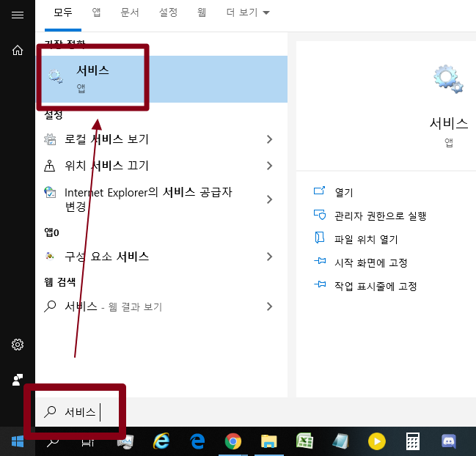Click the file location icon
Viewport: 476px width, 456px height.
pyautogui.click(x=319, y=238)
